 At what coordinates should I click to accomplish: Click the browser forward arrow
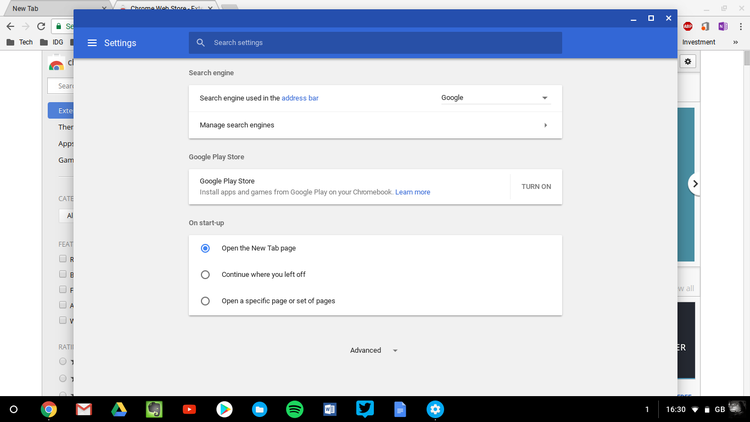point(26,26)
